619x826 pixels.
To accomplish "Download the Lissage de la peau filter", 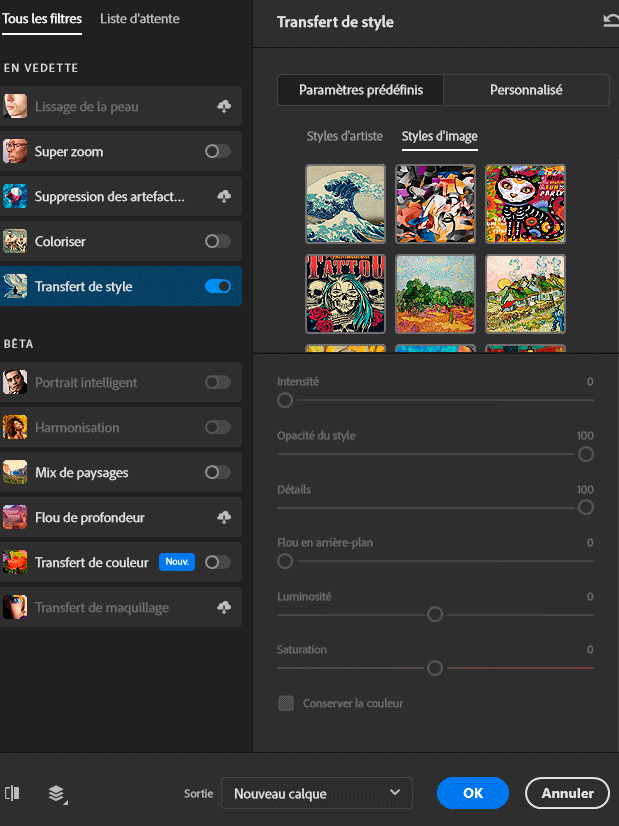I will [x=224, y=107].
